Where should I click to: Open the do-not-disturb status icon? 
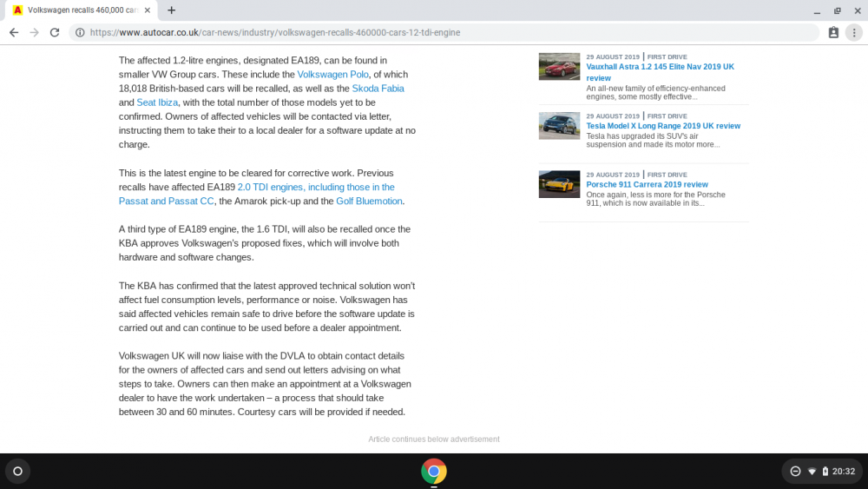pyautogui.click(x=795, y=472)
